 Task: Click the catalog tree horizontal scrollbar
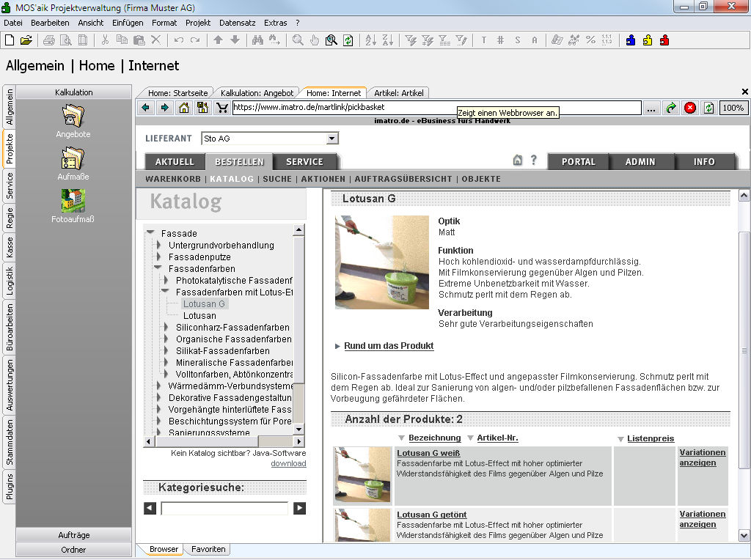coord(223,441)
